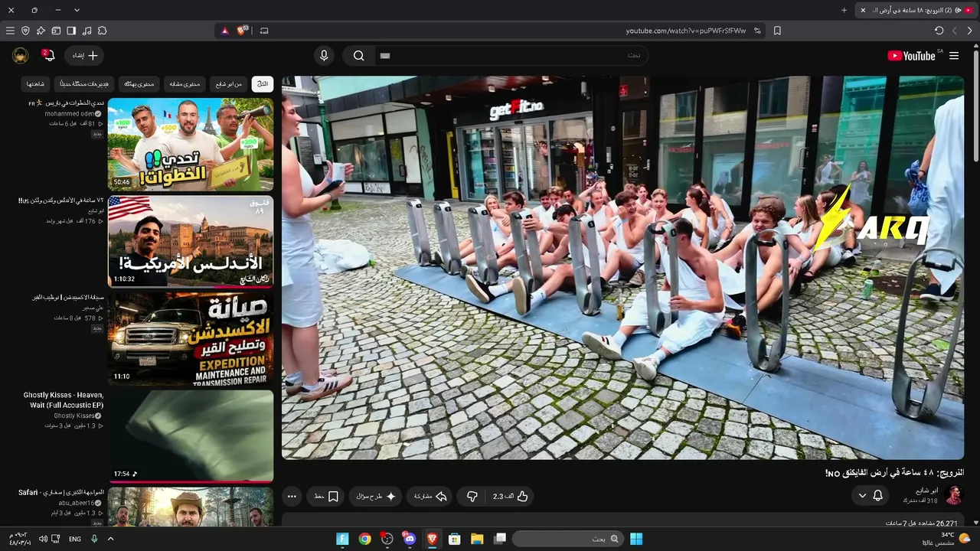980x551 pixels.
Task: Open the Create (إنشاء) button
Action: 84,56
